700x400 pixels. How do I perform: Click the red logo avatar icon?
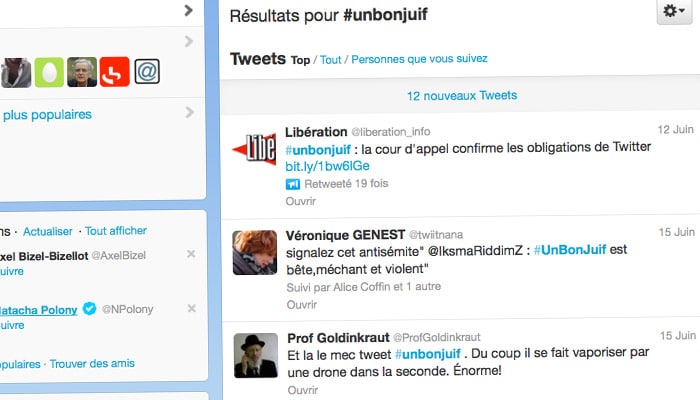pos(115,71)
